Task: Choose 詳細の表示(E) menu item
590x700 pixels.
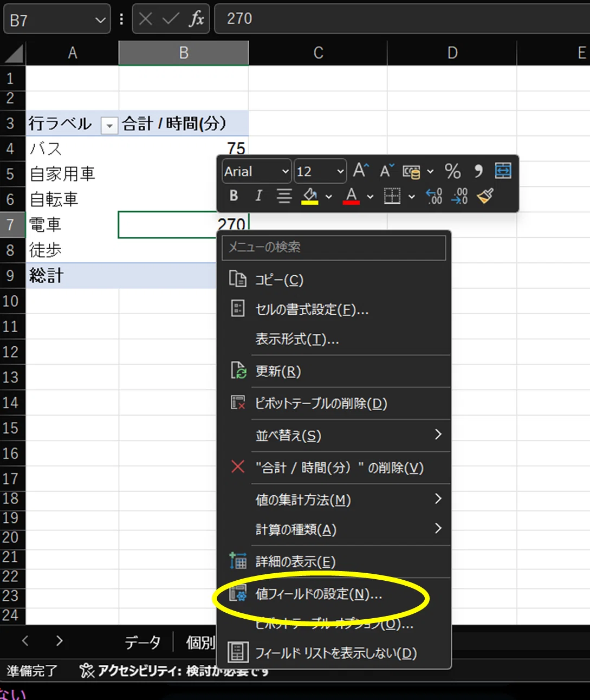Action: (x=334, y=561)
